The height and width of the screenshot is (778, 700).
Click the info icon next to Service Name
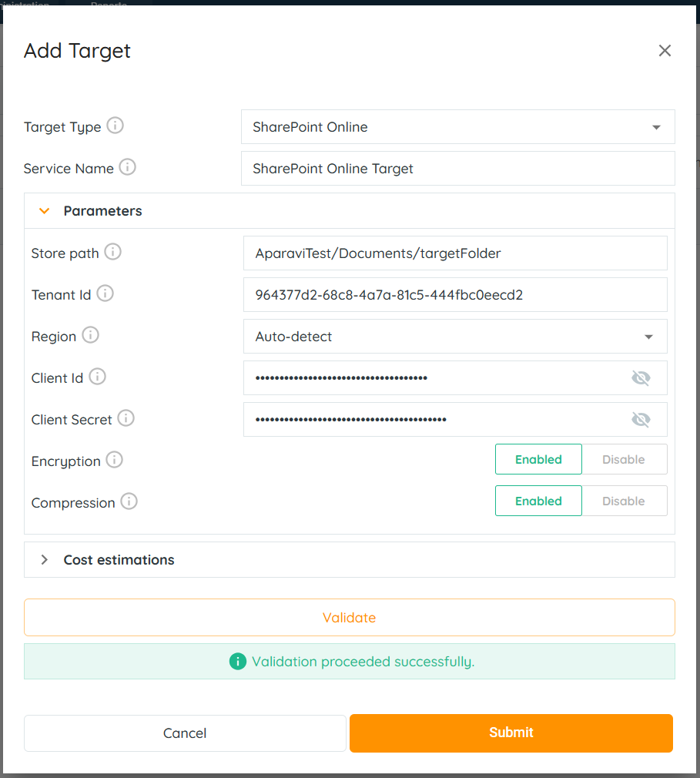pos(127,167)
